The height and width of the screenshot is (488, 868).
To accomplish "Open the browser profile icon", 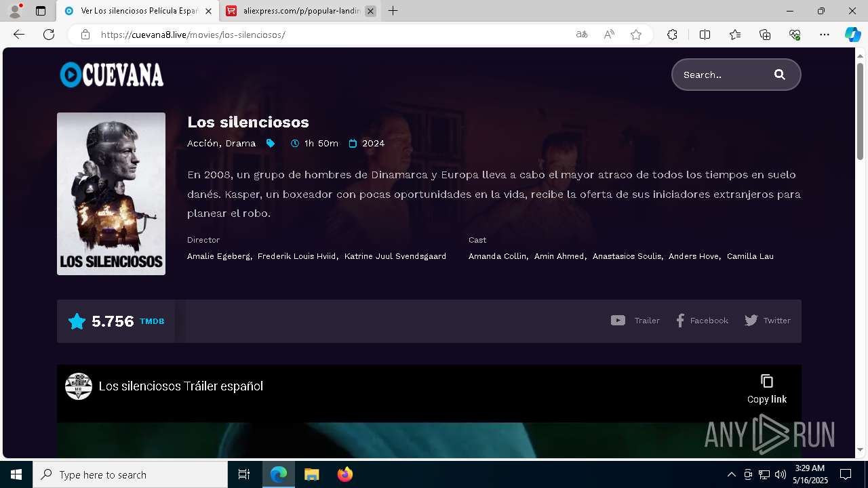I will click(14, 11).
